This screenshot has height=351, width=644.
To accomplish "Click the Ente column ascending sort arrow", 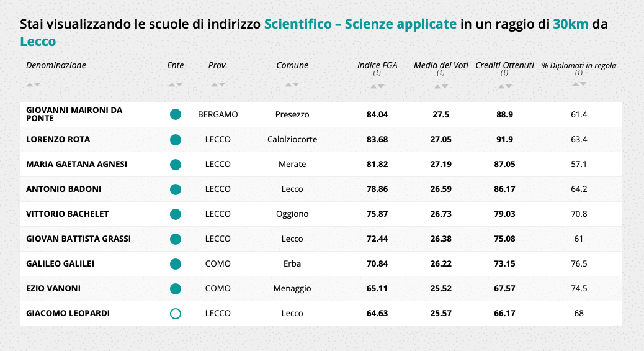I will pos(172,84).
